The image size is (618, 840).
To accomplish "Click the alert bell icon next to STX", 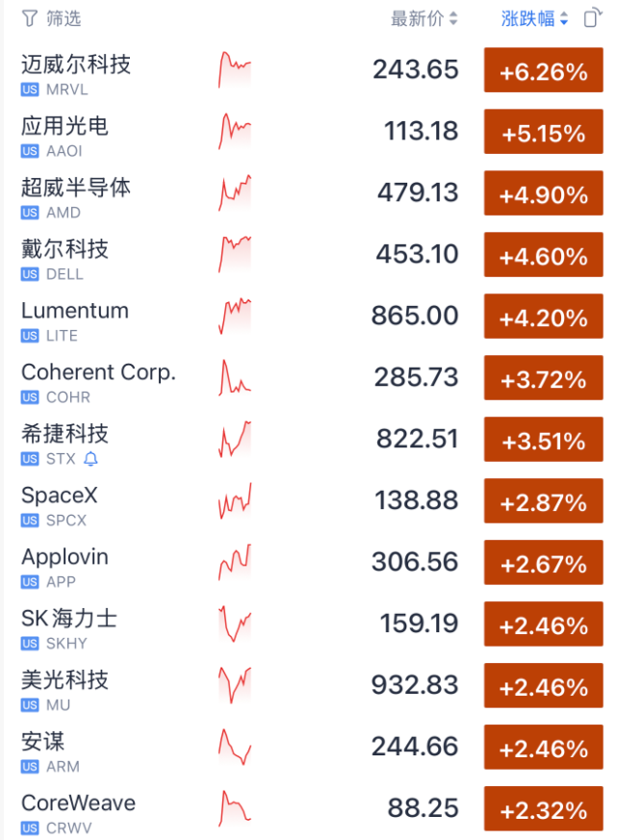I will click(91, 459).
